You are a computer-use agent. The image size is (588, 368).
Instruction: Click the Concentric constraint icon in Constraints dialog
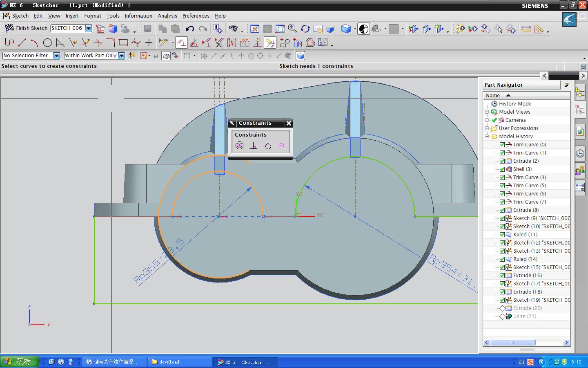240,146
